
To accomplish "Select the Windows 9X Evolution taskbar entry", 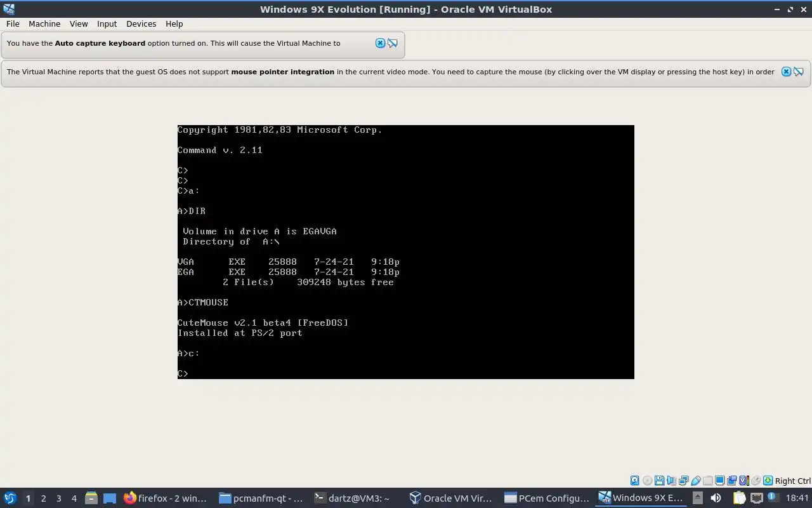I will [642, 498].
